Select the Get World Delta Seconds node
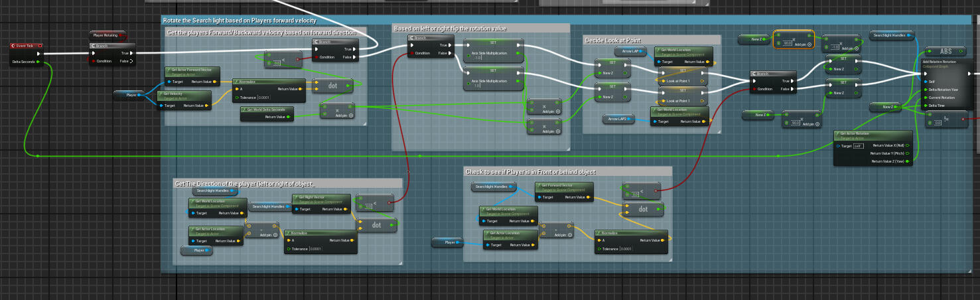The height and width of the screenshot is (300, 980). coord(268,109)
